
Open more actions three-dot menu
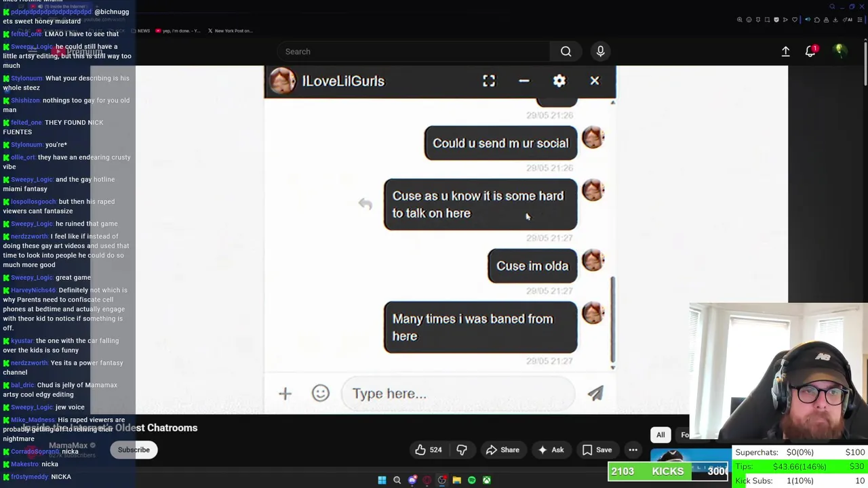click(633, 450)
